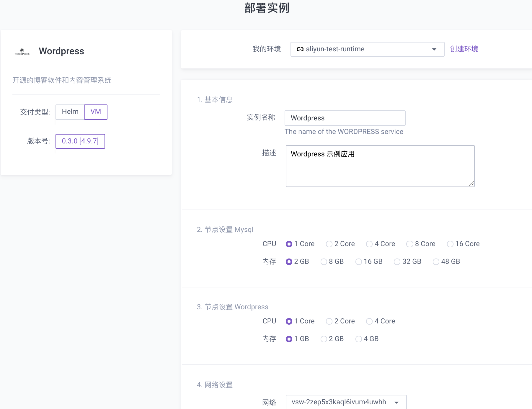The image size is (532, 409).
Task: Select 32 GB memory for Mysql
Action: tap(397, 262)
